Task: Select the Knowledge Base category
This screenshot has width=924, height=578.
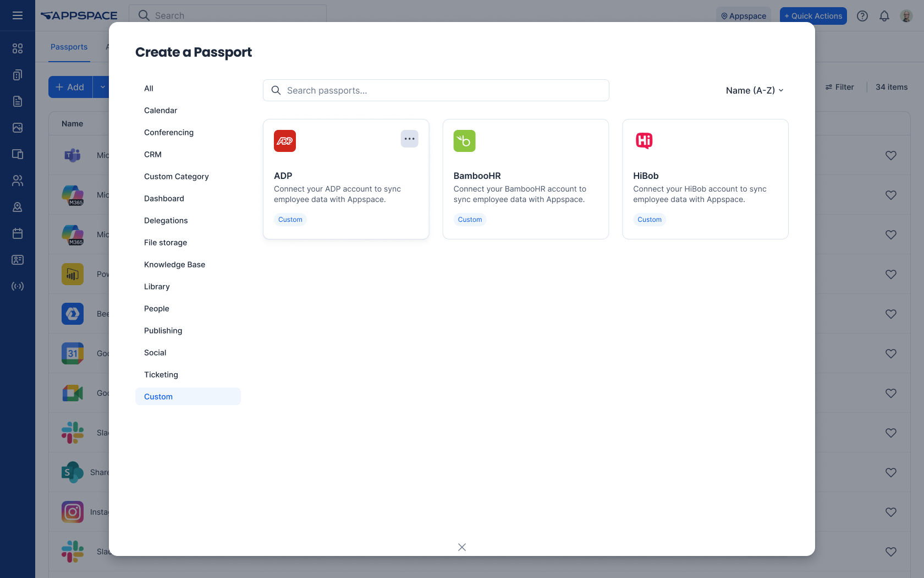Action: point(174,265)
